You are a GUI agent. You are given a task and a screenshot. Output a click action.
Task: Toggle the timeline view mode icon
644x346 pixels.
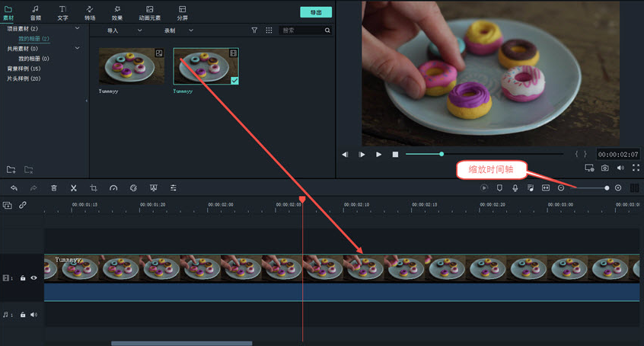(635, 188)
